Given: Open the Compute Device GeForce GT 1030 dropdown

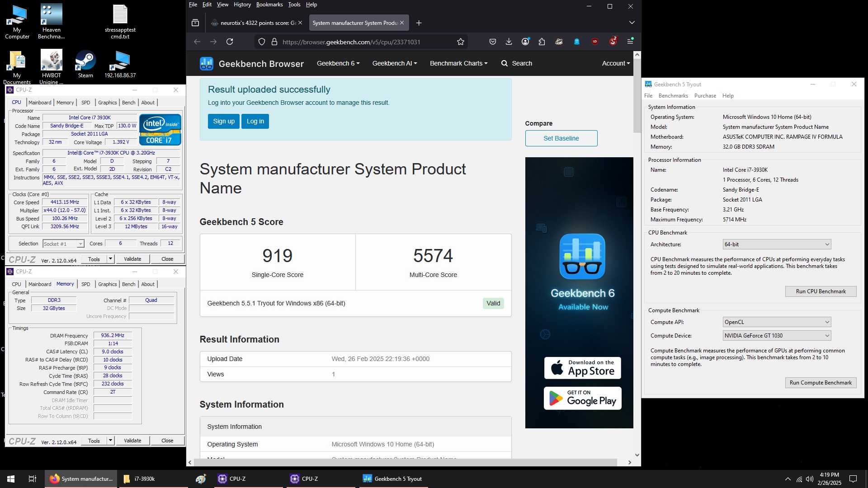Looking at the screenshot, I should coord(777,336).
